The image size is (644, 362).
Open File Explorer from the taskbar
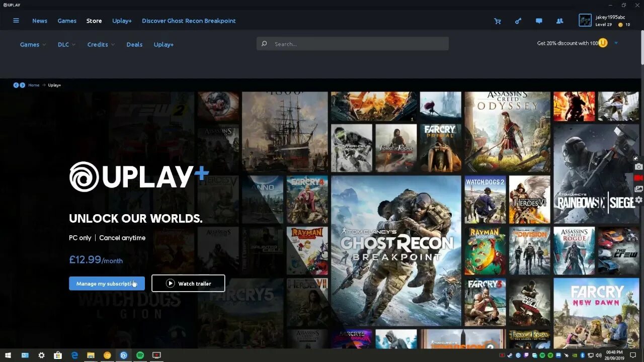click(91, 355)
